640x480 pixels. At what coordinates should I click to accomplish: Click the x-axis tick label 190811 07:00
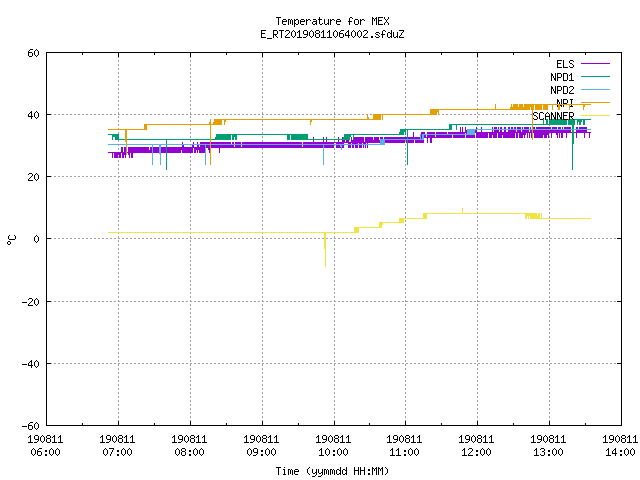[117, 446]
